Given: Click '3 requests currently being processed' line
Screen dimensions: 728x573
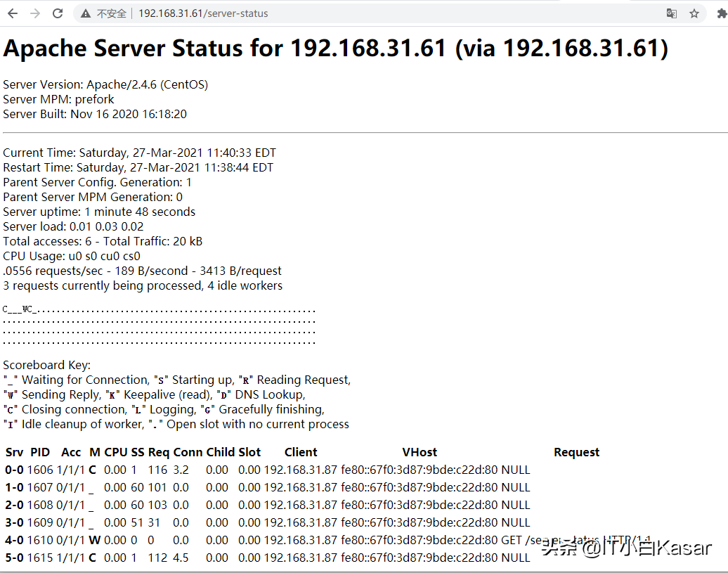Looking at the screenshot, I should pos(143,285).
